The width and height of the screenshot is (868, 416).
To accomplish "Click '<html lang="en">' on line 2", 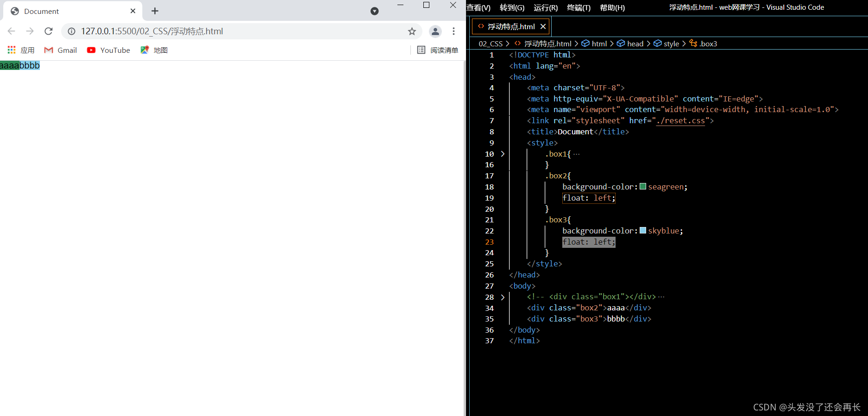I will point(545,66).
